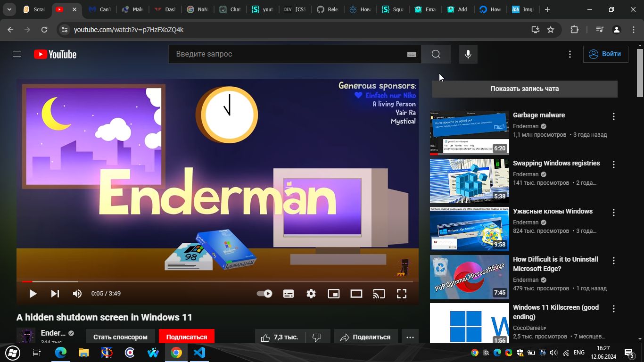Click the Войти sign-in button
This screenshot has height=362, width=644.
coord(605,54)
